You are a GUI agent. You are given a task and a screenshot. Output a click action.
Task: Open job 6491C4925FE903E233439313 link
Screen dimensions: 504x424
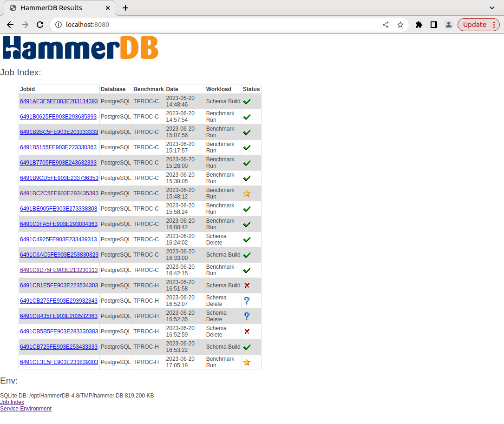59,240
